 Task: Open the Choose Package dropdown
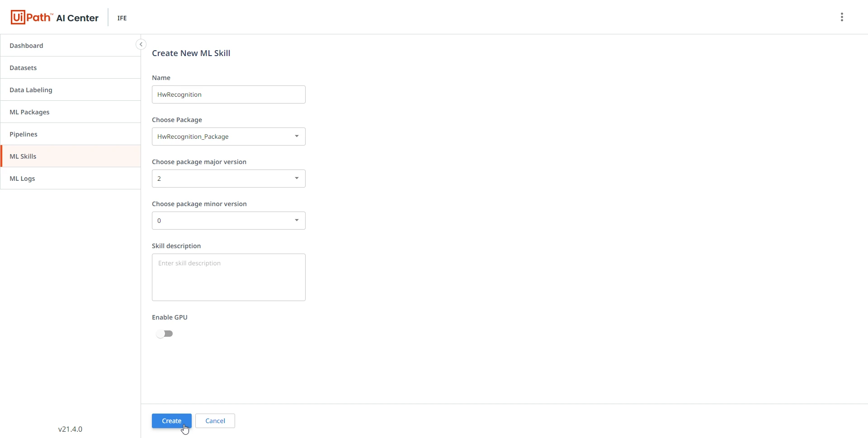pos(229,137)
